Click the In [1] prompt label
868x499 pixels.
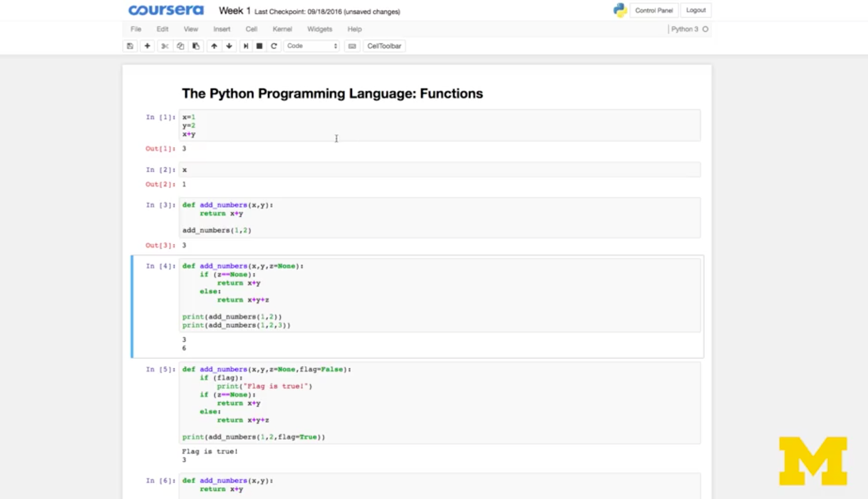160,117
